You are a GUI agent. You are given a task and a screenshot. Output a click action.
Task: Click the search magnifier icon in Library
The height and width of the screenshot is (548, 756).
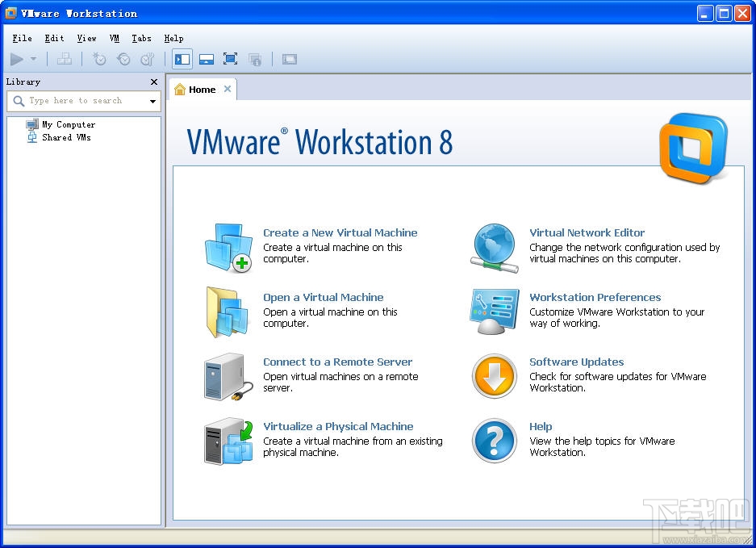coord(19,101)
